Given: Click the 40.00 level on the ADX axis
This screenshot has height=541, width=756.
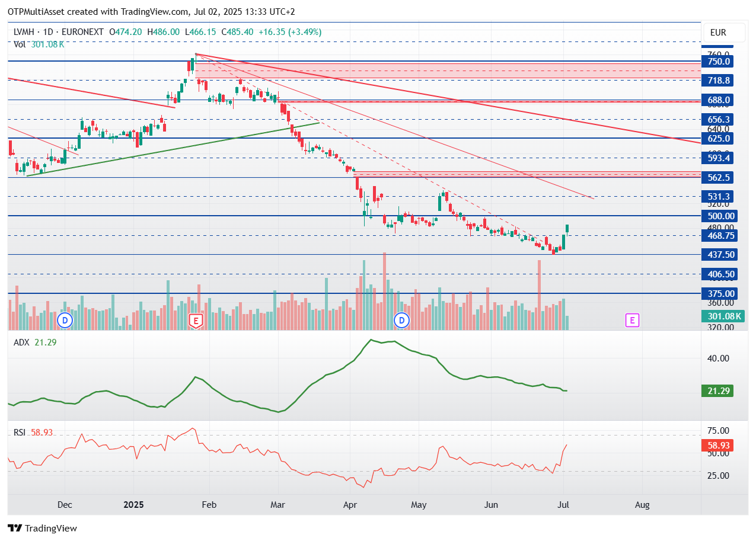Looking at the screenshot, I should pyautogui.click(x=718, y=358).
